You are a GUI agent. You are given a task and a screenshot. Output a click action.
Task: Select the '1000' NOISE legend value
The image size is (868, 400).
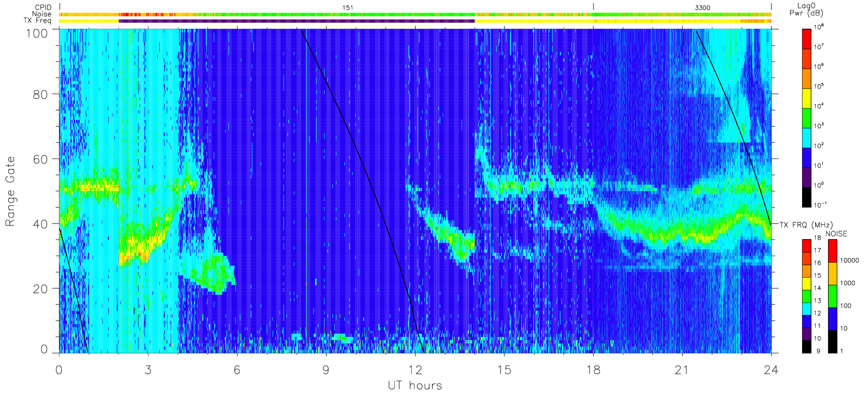pyautogui.click(x=848, y=283)
